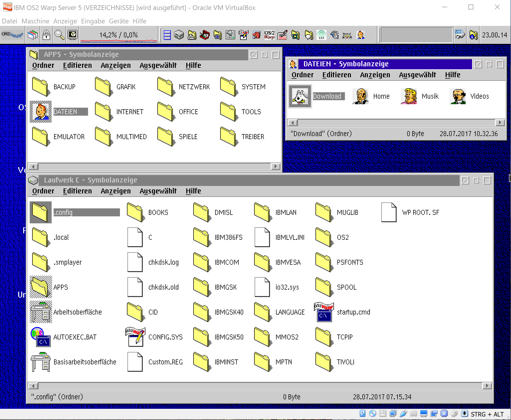Viewport: 511px width, 420px height.
Task: Select the CONFIG.SYS icon in Laufwerk C
Action: click(135, 337)
